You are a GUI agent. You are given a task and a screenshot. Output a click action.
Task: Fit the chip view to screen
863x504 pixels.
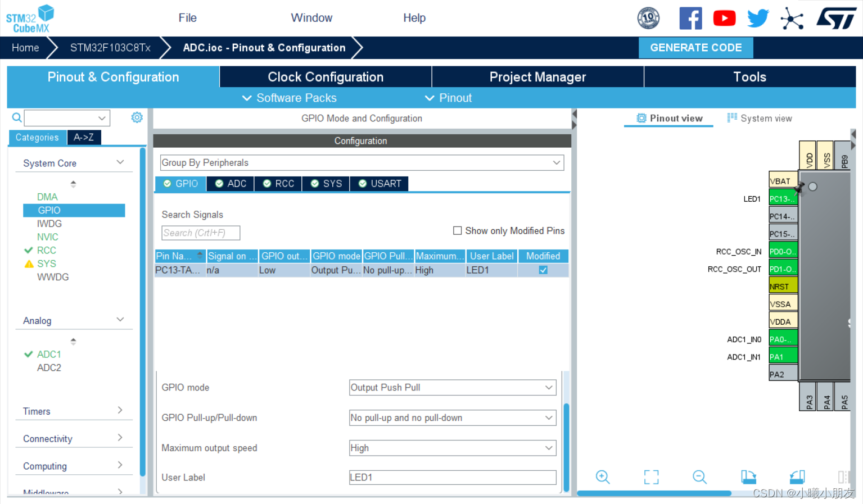[x=651, y=477]
